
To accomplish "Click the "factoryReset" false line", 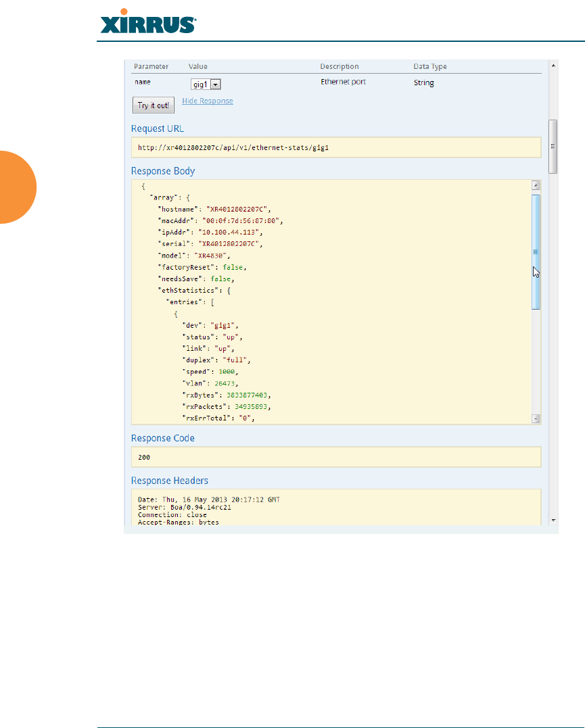I will [202, 267].
